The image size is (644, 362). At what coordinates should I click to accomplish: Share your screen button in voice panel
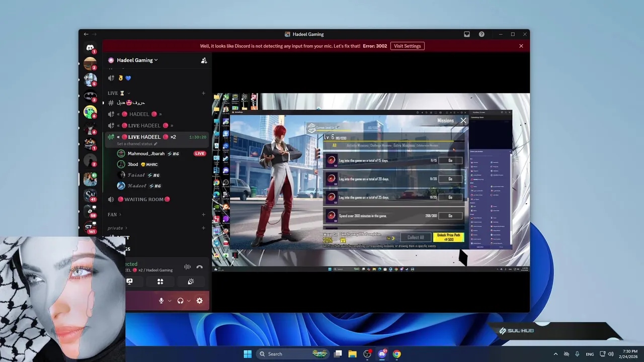[129, 282]
